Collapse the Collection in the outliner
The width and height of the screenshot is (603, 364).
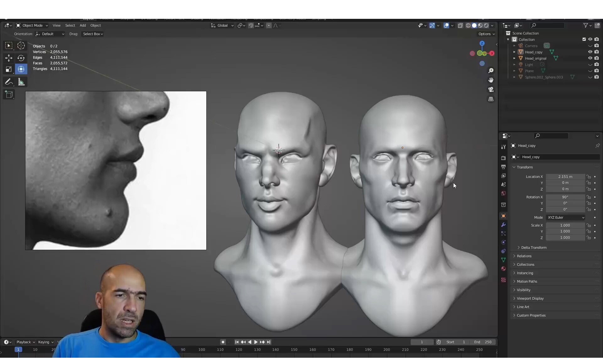[x=508, y=39]
